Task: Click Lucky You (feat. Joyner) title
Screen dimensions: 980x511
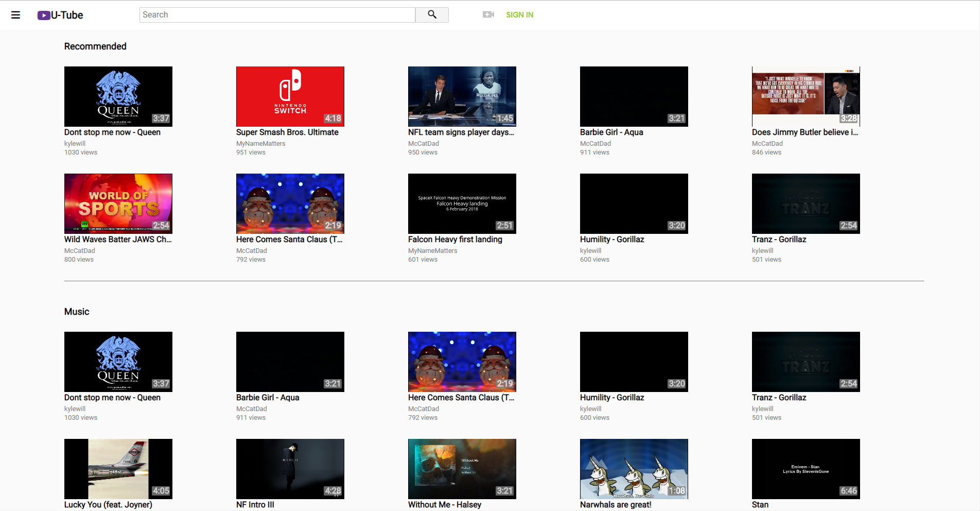Action: (x=108, y=505)
